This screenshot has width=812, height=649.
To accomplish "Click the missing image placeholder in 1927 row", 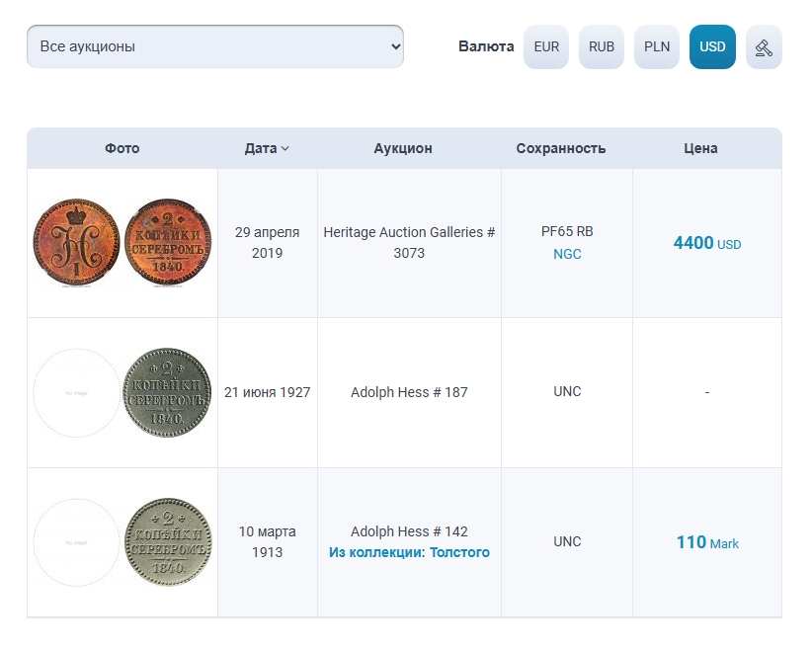I will tap(77, 392).
